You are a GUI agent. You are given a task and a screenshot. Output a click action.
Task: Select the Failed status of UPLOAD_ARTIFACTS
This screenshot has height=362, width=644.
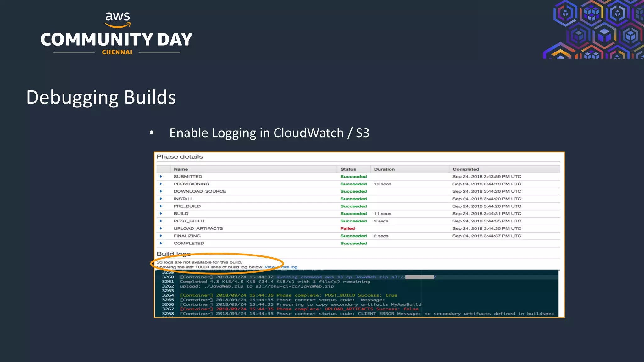pos(347,228)
